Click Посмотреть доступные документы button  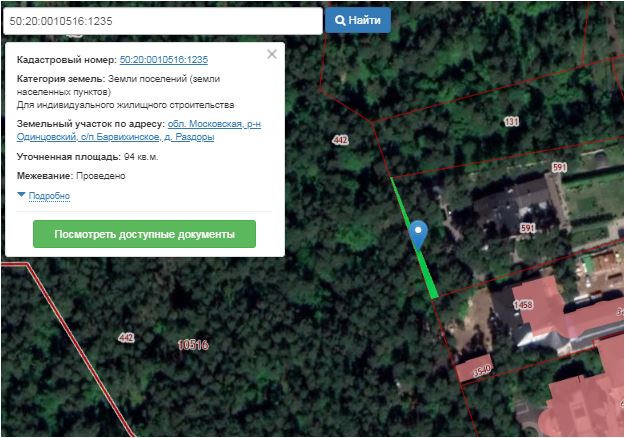coord(144,234)
